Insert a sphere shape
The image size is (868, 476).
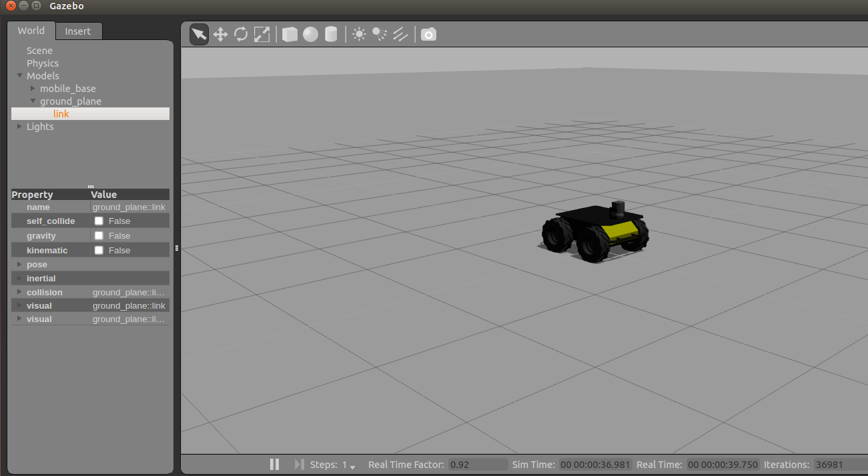(x=310, y=34)
